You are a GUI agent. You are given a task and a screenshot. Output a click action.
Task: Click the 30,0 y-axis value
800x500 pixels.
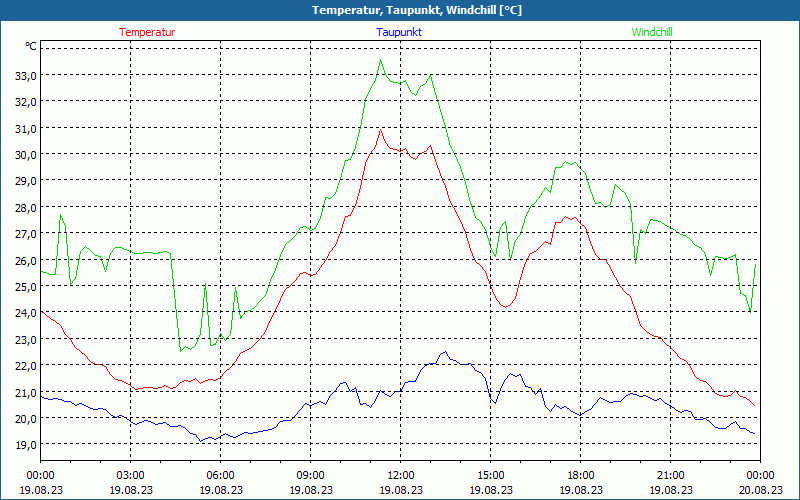click(26, 155)
